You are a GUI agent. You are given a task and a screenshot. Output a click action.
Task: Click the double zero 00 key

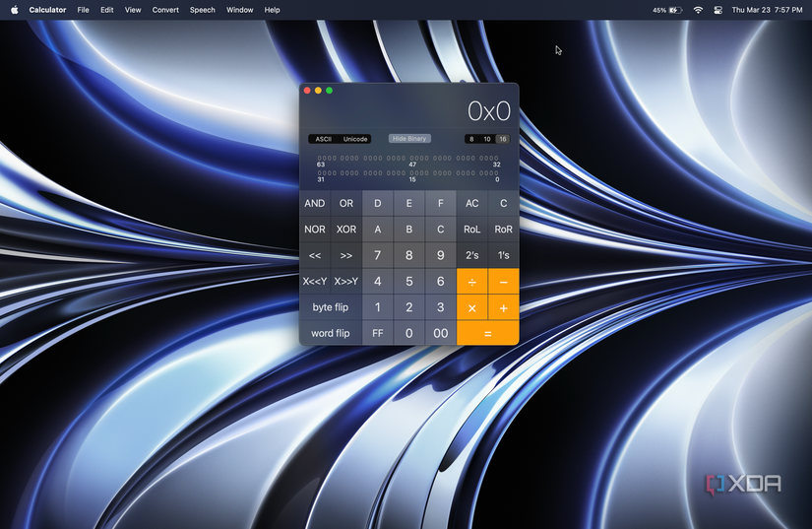click(441, 333)
